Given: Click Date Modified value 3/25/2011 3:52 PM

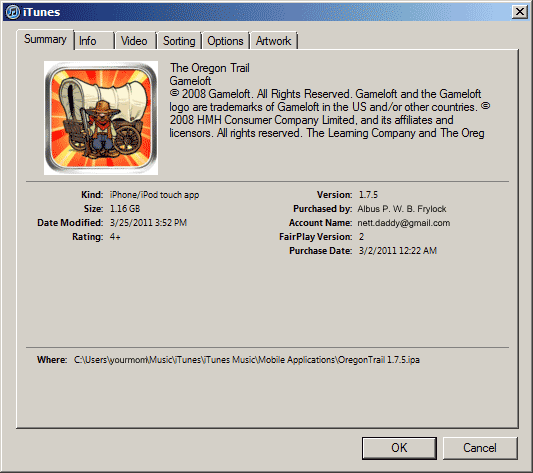Looking at the screenshot, I should (x=148, y=223).
